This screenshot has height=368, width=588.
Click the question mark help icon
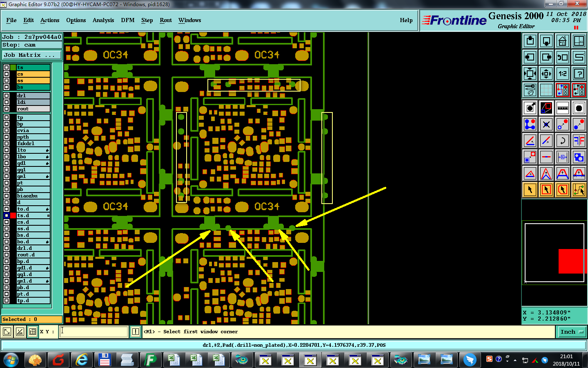[579, 74]
